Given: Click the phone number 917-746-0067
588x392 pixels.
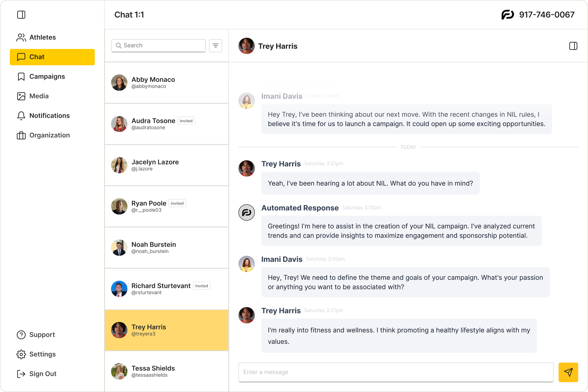Looking at the screenshot, I should pyautogui.click(x=547, y=15).
